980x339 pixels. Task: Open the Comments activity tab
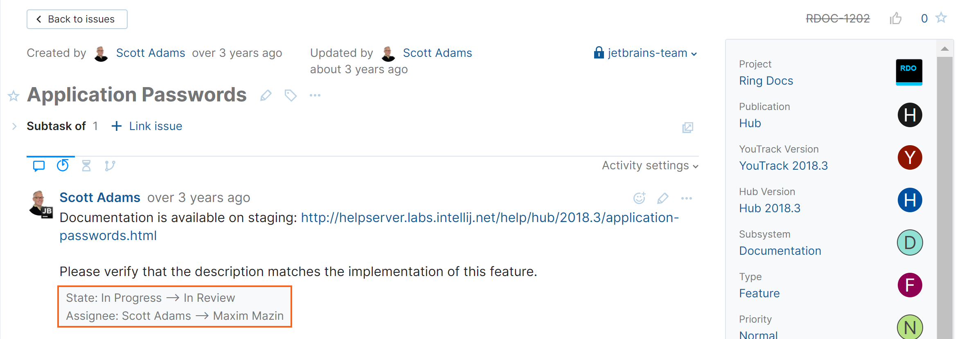click(39, 166)
